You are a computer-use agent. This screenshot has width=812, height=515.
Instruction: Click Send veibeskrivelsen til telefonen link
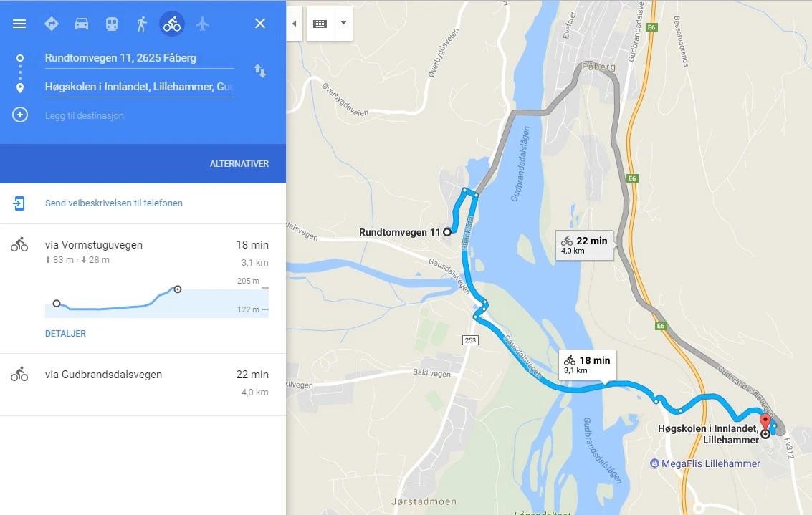coord(114,203)
